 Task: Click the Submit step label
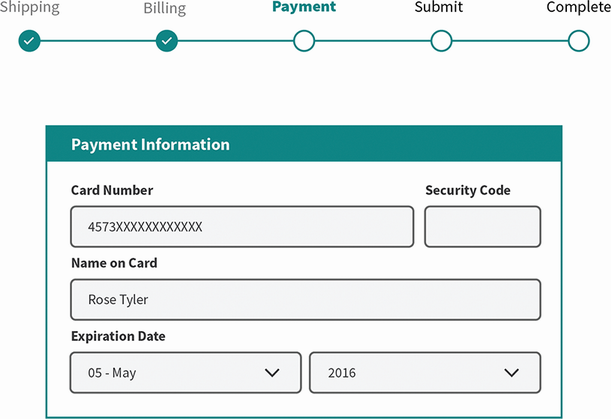pyautogui.click(x=440, y=7)
